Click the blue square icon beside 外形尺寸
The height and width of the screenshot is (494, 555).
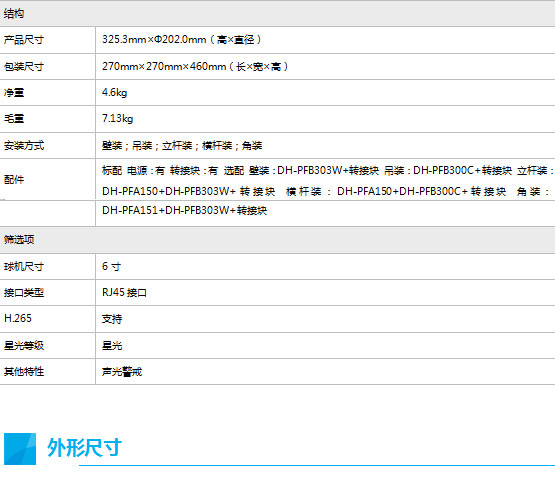20,449
